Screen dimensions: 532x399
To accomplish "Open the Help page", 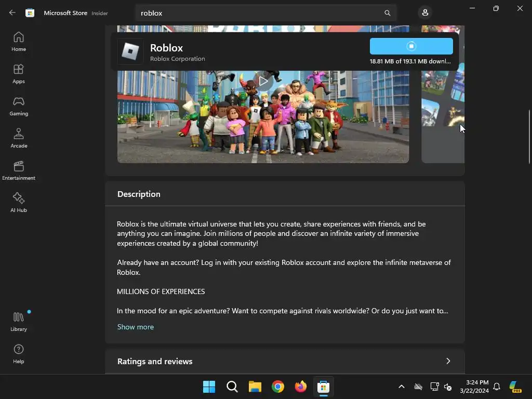I will click(x=19, y=354).
